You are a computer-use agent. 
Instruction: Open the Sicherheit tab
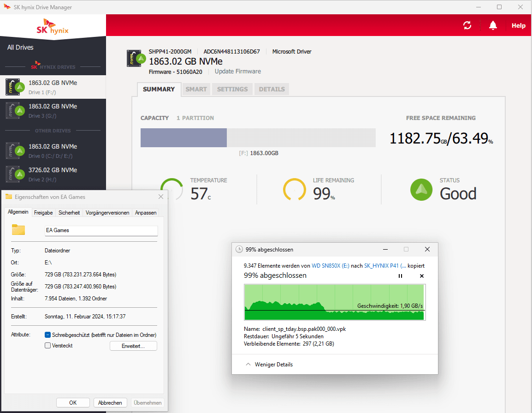69,213
